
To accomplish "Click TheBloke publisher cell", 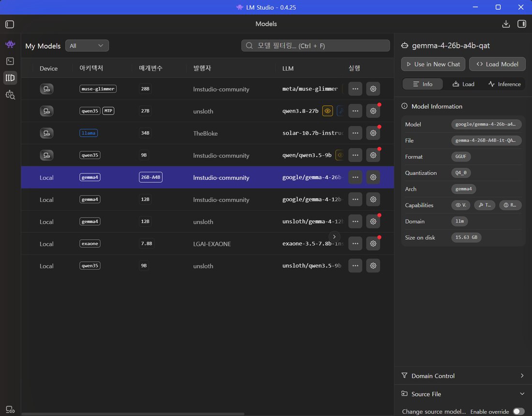I will 205,133.
